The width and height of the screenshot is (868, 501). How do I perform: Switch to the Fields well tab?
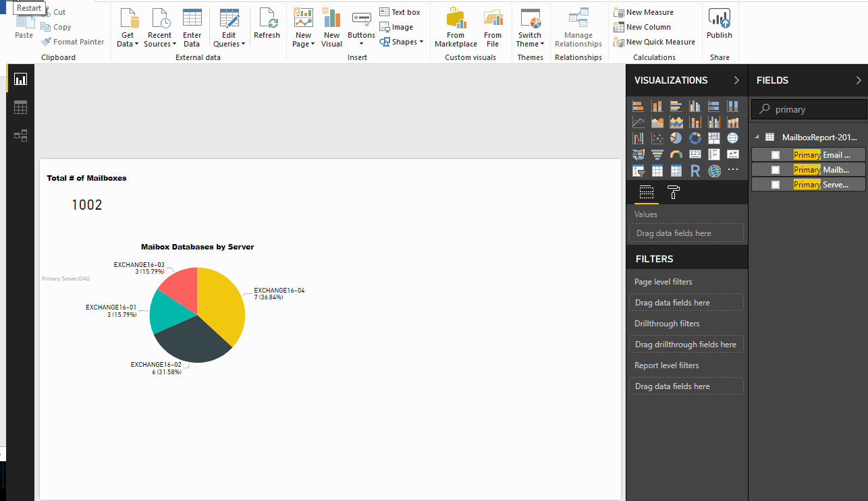[x=646, y=193]
